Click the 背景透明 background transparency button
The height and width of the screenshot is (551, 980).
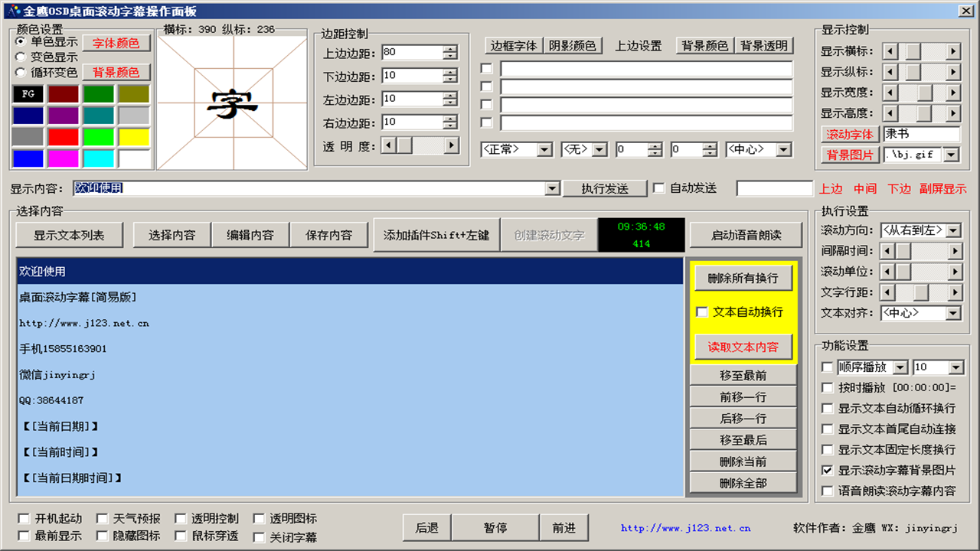[766, 45]
